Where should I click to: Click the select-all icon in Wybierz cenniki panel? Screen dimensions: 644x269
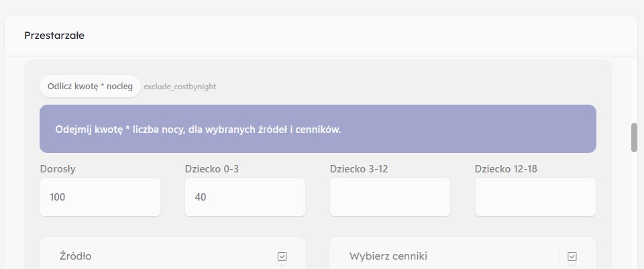pos(572,256)
